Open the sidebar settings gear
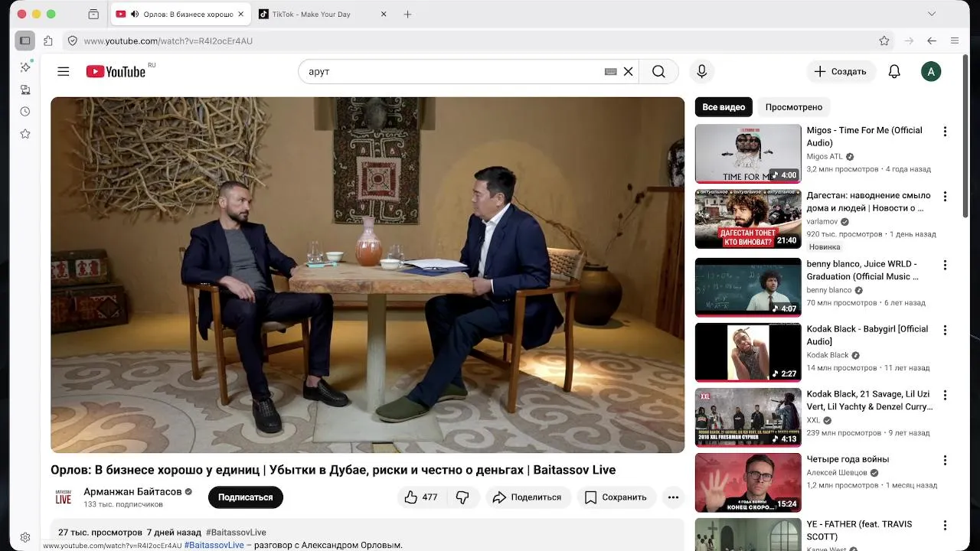This screenshot has width=980, height=551. (25, 537)
